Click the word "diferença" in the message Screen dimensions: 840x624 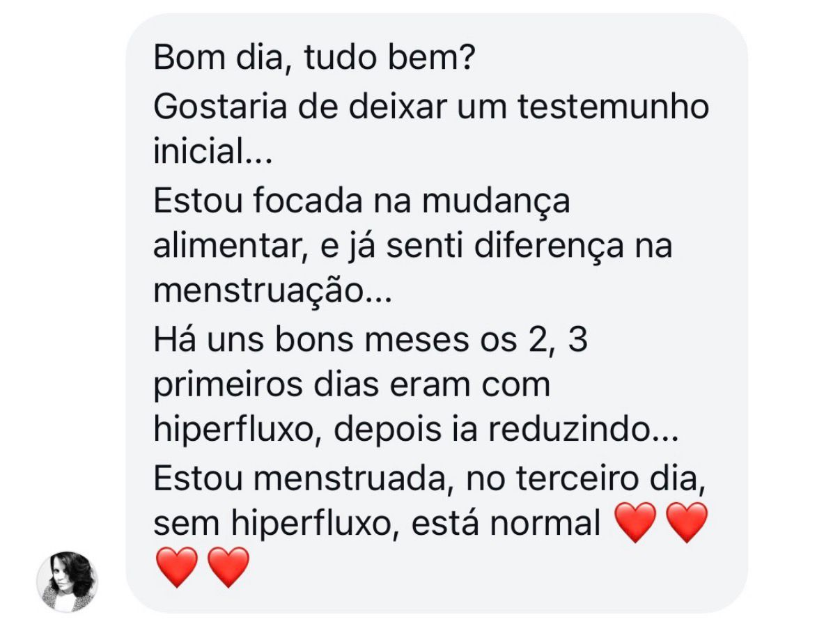(x=530, y=246)
